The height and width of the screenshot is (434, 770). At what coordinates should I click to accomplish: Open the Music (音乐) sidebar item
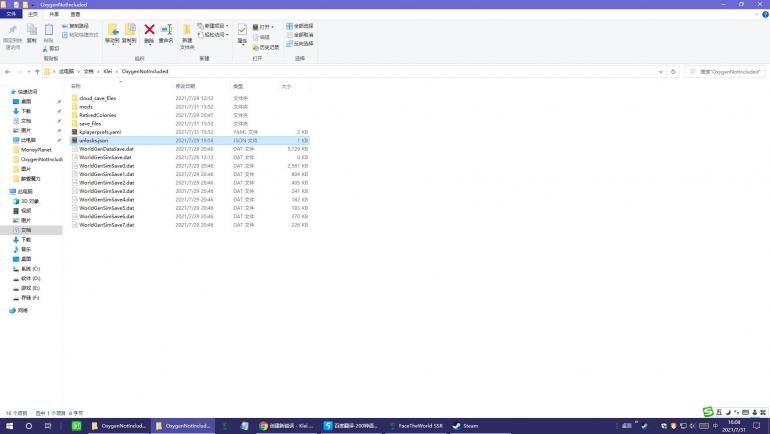(26, 249)
